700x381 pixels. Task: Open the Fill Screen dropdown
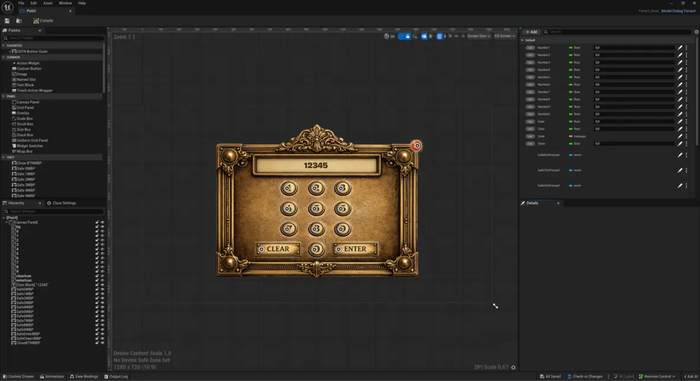point(504,36)
